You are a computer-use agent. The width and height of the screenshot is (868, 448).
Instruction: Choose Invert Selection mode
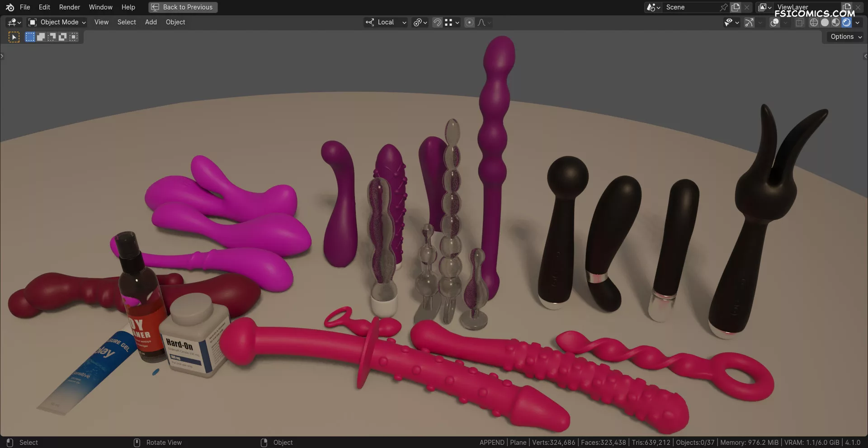click(62, 37)
